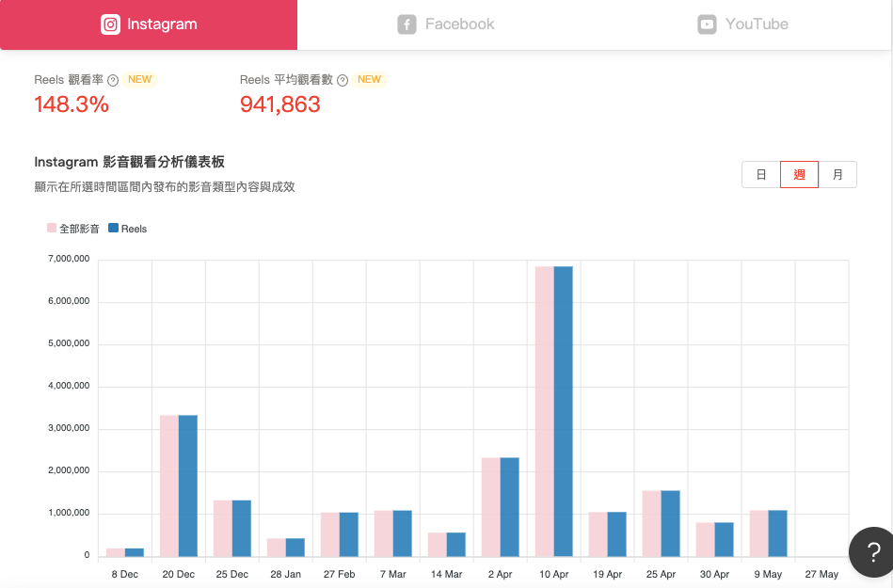Screen dimensions: 893x588
Task: Click the NEW badge beside Reels 觀看率
Action: pyautogui.click(x=140, y=80)
